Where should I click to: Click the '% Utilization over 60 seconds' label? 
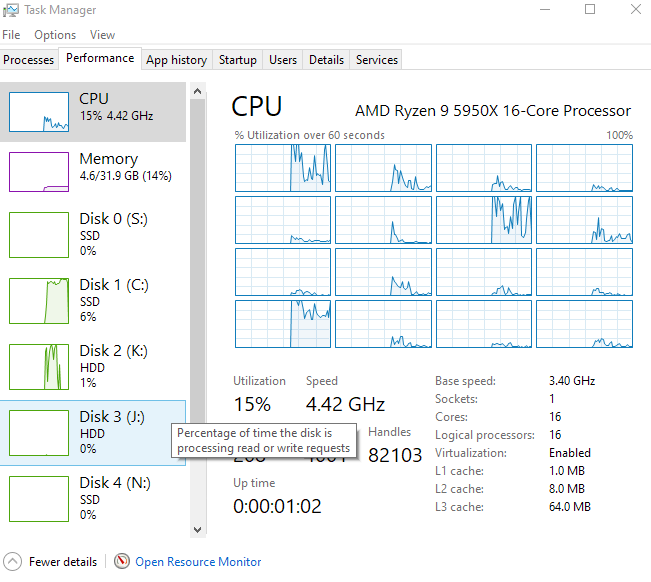pos(310,135)
